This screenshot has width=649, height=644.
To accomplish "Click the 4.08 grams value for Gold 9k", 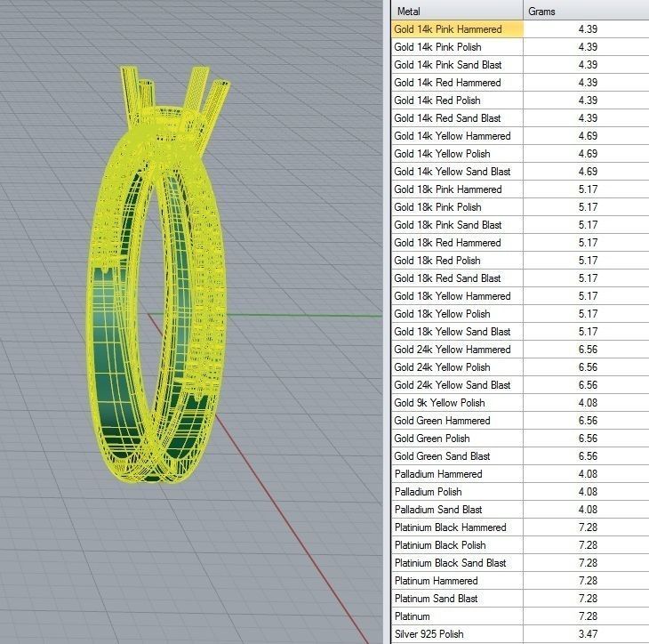I will pos(588,403).
